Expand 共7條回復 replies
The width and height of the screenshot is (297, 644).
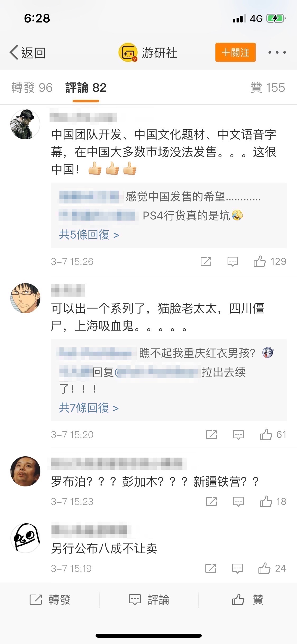click(89, 408)
